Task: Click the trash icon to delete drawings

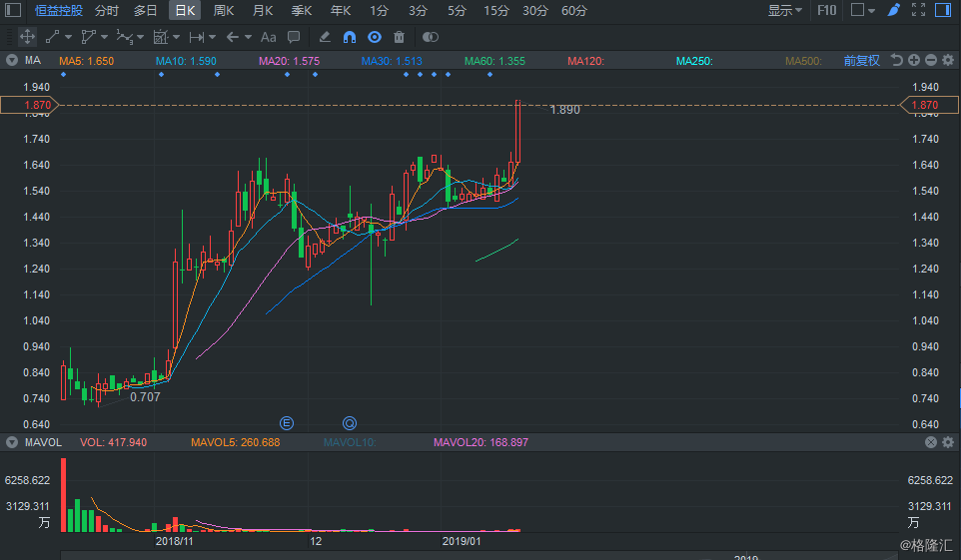Action: point(400,37)
